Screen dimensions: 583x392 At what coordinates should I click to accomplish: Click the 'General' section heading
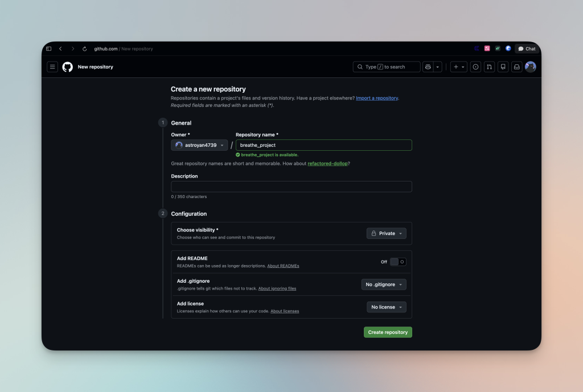181,123
